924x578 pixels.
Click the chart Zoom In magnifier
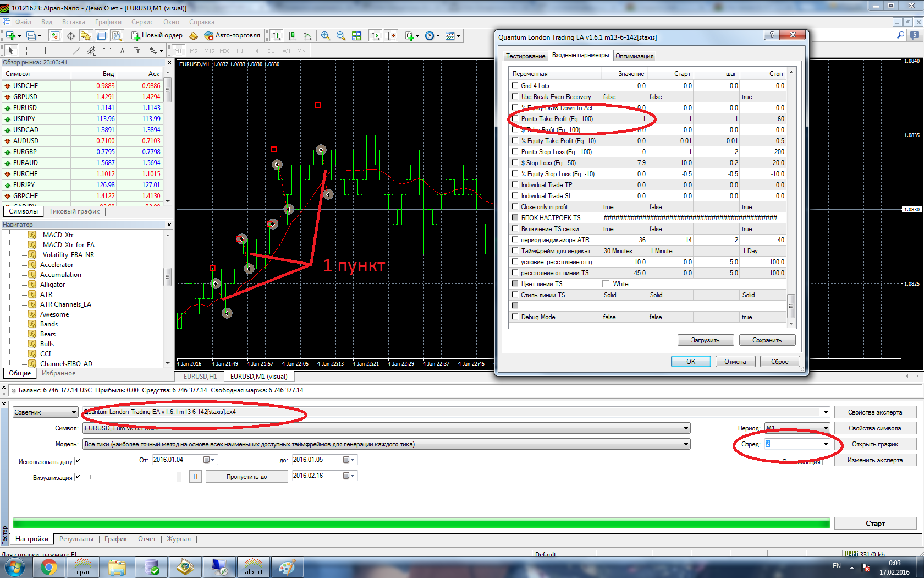click(326, 36)
